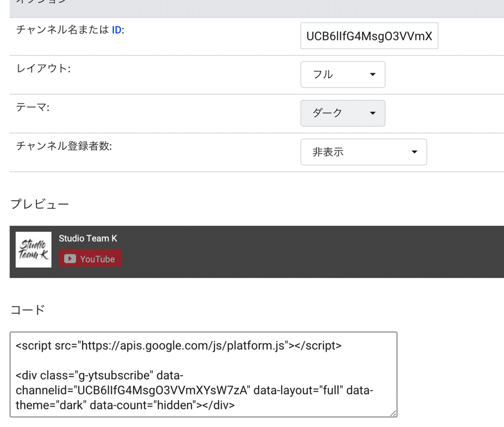
Task: Open the Studio Team K channel name
Action: (x=88, y=238)
